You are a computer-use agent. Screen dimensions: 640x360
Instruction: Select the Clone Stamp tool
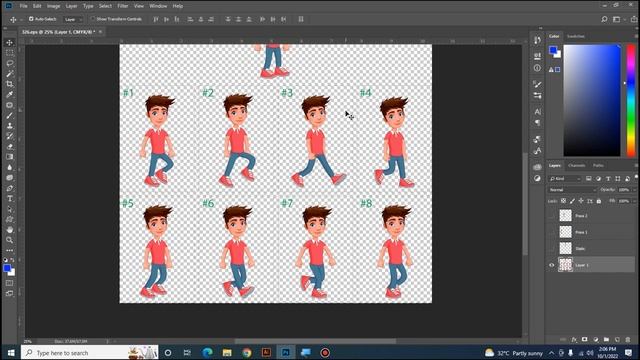pyautogui.click(x=9, y=126)
